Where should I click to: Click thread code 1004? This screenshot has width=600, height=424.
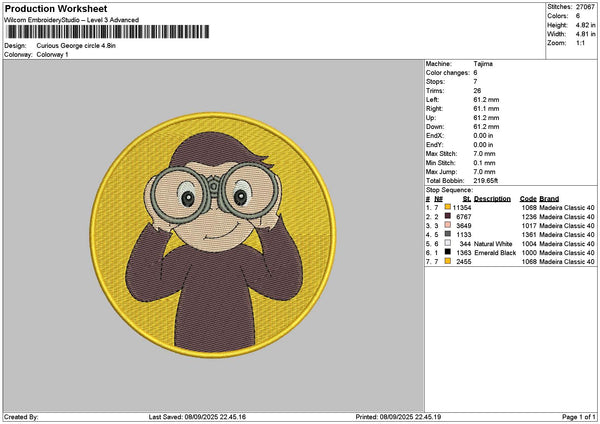click(529, 244)
